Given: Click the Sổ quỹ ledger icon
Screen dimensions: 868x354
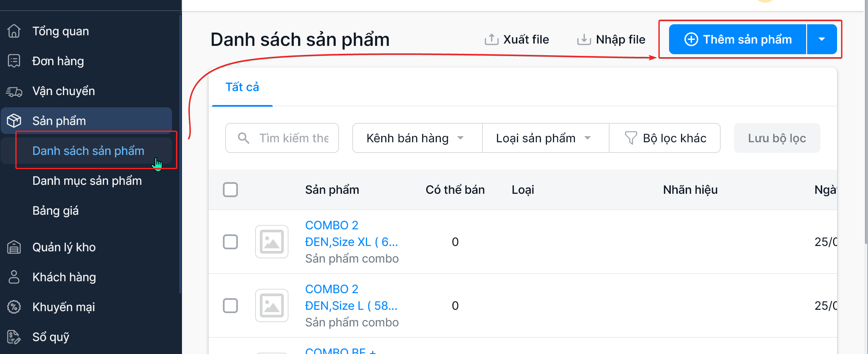Looking at the screenshot, I should pos(14,337).
